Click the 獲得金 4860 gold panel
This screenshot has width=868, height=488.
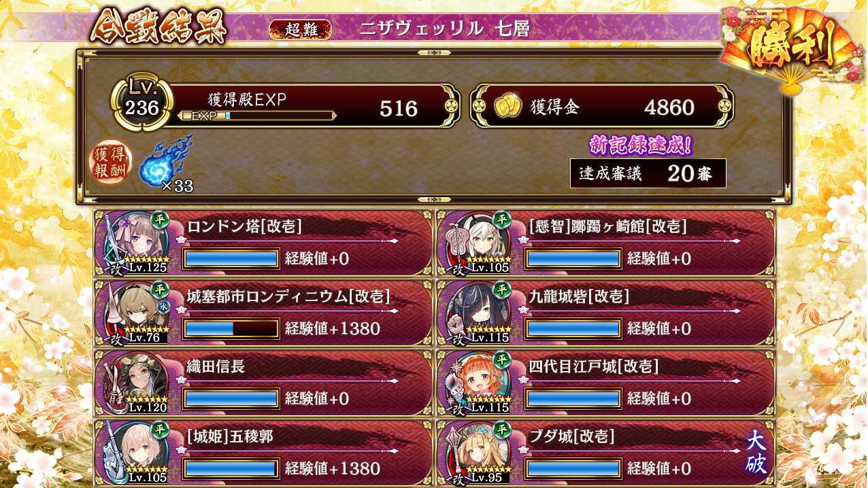click(x=601, y=106)
